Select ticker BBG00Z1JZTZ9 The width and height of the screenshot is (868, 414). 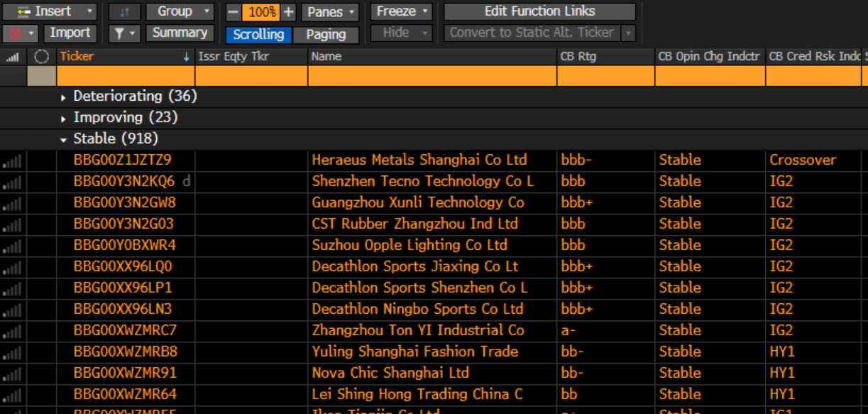[x=123, y=160]
